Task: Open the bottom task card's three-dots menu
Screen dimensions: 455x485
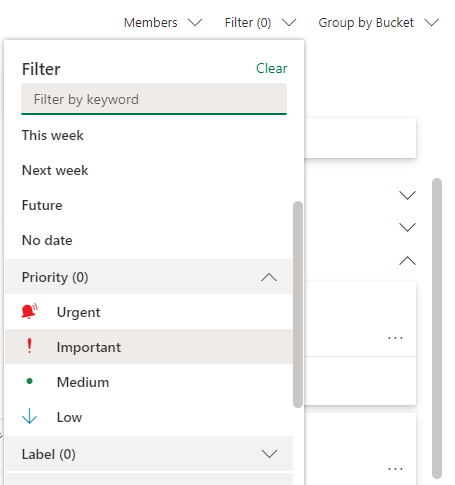Action: click(x=395, y=469)
